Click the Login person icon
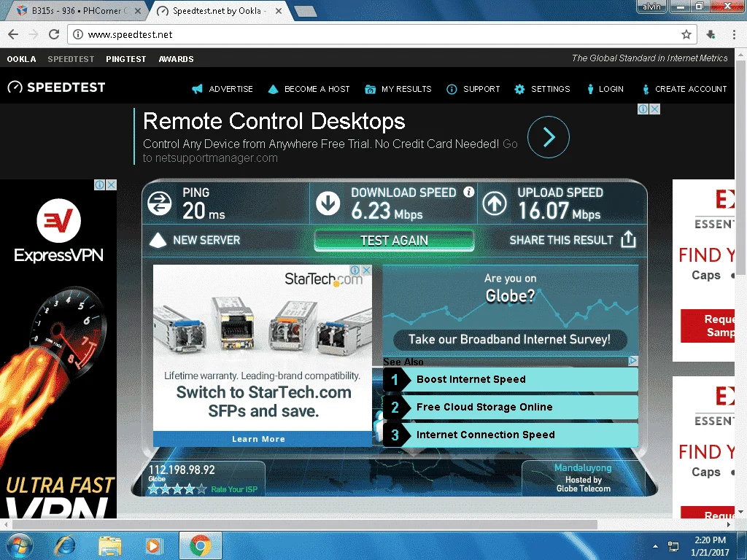 click(590, 89)
